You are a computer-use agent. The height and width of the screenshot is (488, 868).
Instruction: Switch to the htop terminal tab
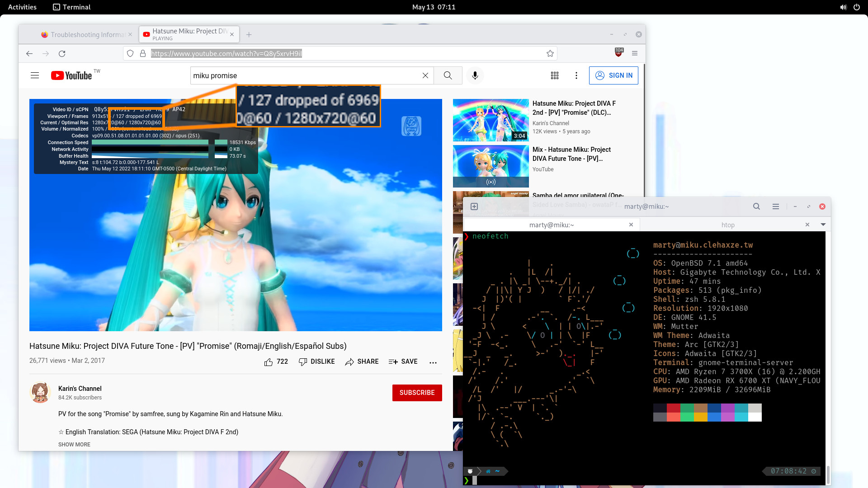point(728,225)
